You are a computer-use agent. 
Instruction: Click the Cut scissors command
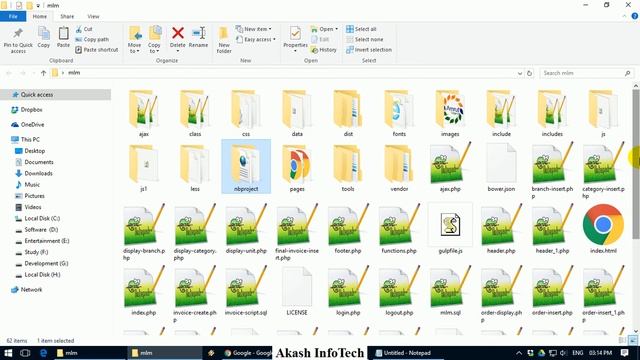[x=84, y=29]
